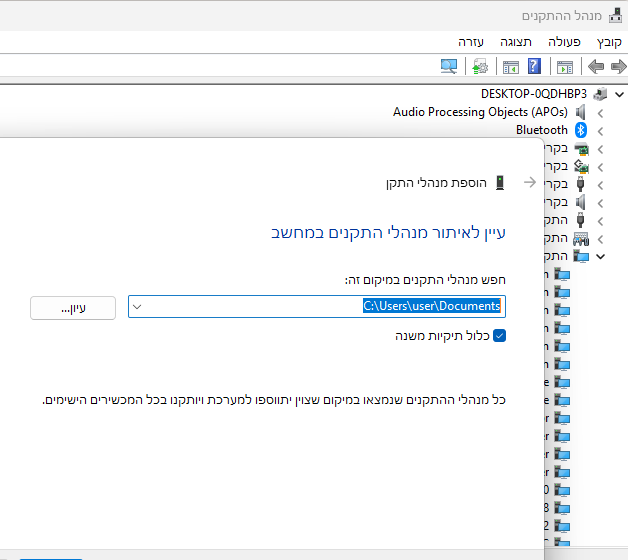Screen dimensions: 628x560
Task: Click the forward arrow in the toolbar
Action: 596,67
